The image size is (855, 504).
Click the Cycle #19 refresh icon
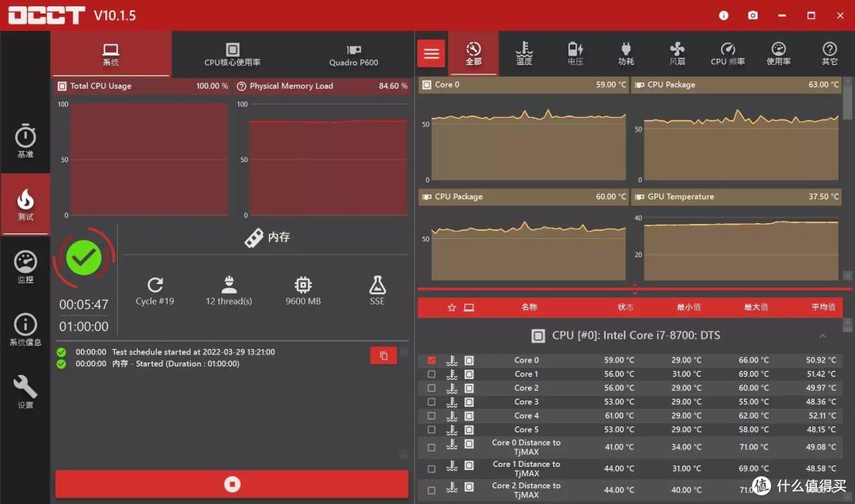[x=155, y=284]
